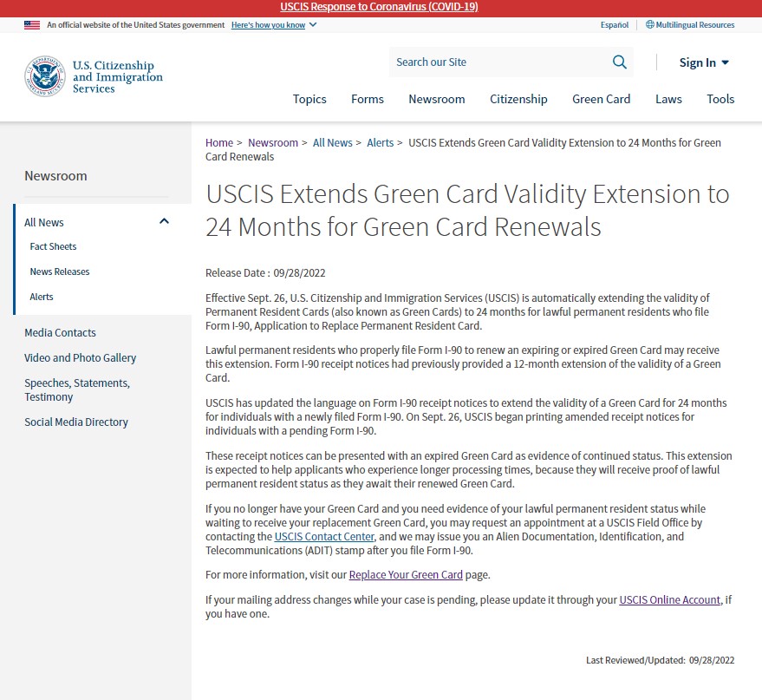Image resolution: width=762 pixels, height=700 pixels.
Task: Open the Newsroom navigation menu
Action: pyautogui.click(x=436, y=99)
